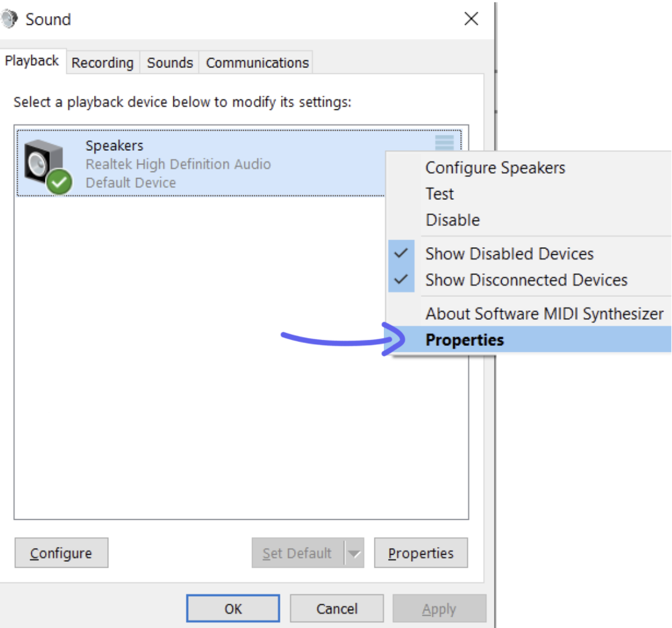
Task: Open the Sounds tab
Action: pyautogui.click(x=170, y=63)
